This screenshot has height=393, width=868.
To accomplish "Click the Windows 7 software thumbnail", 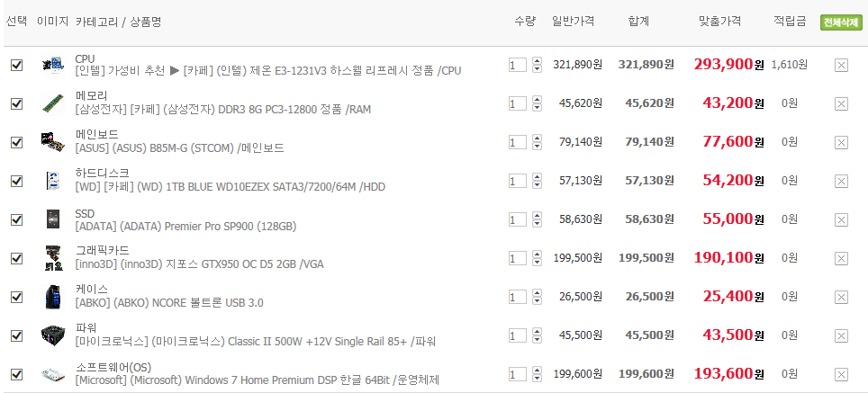I will (53, 375).
